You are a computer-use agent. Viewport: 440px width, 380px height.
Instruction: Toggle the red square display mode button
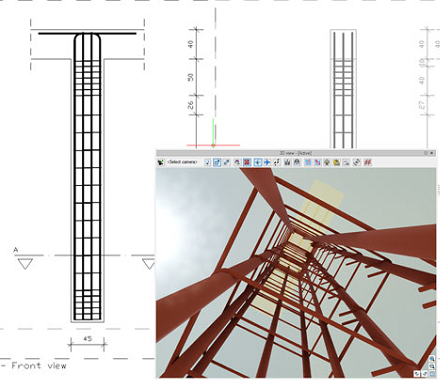click(x=247, y=162)
